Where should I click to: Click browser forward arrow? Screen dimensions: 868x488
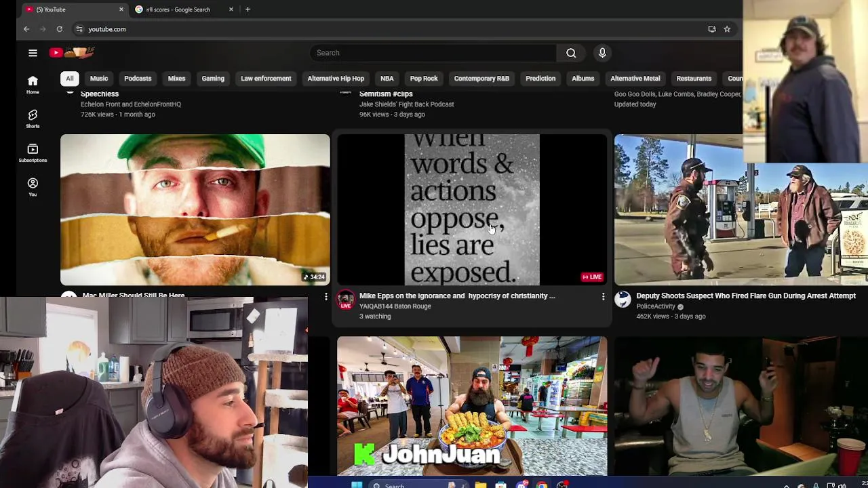[43, 29]
